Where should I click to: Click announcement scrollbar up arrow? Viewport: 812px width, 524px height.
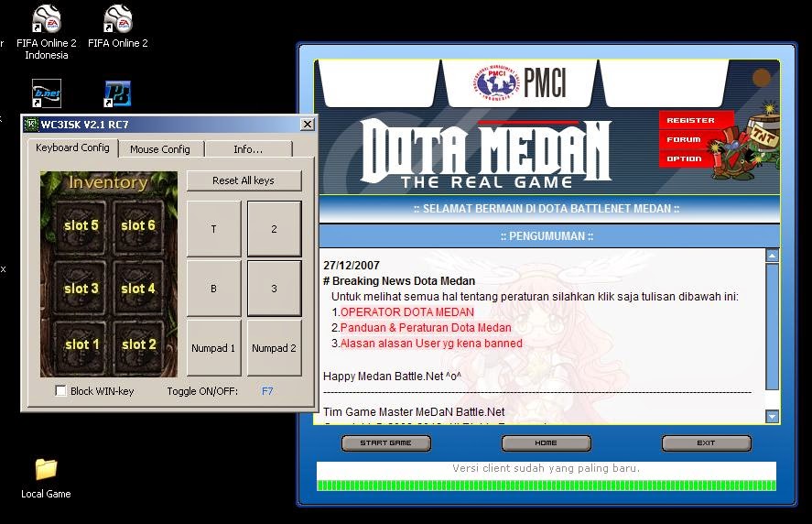tap(772, 256)
